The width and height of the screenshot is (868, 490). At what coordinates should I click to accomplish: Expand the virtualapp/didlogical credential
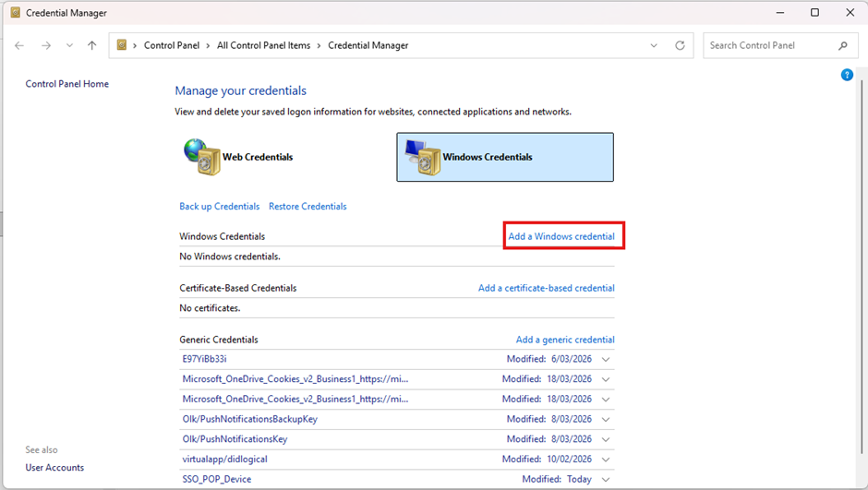click(x=606, y=460)
